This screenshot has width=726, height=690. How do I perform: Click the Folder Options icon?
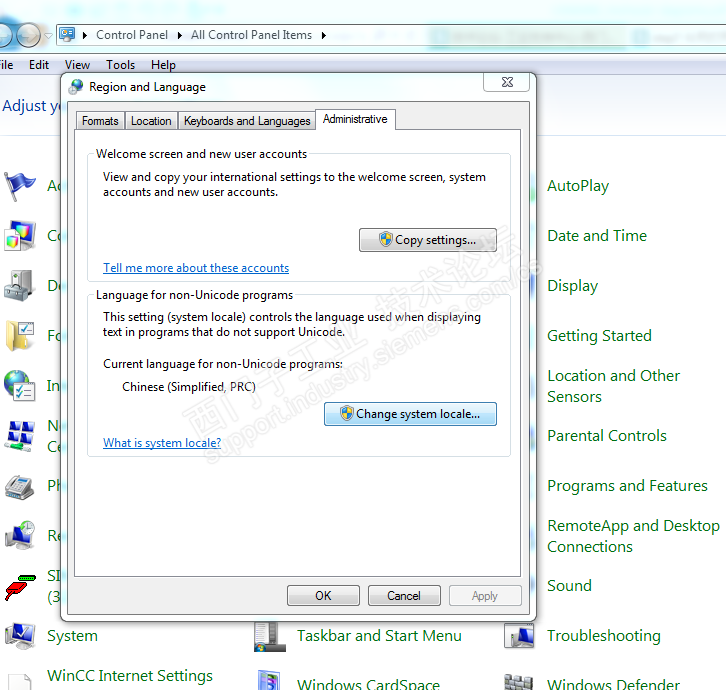click(x=20, y=336)
